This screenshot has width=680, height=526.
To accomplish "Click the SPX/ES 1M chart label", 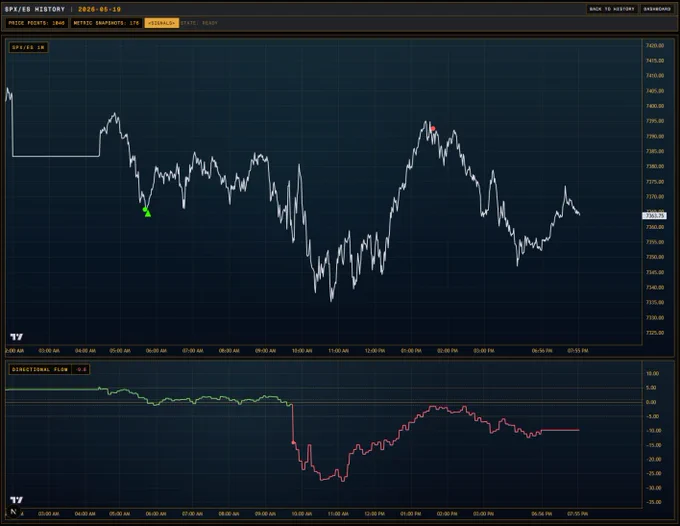I will click(x=28, y=47).
